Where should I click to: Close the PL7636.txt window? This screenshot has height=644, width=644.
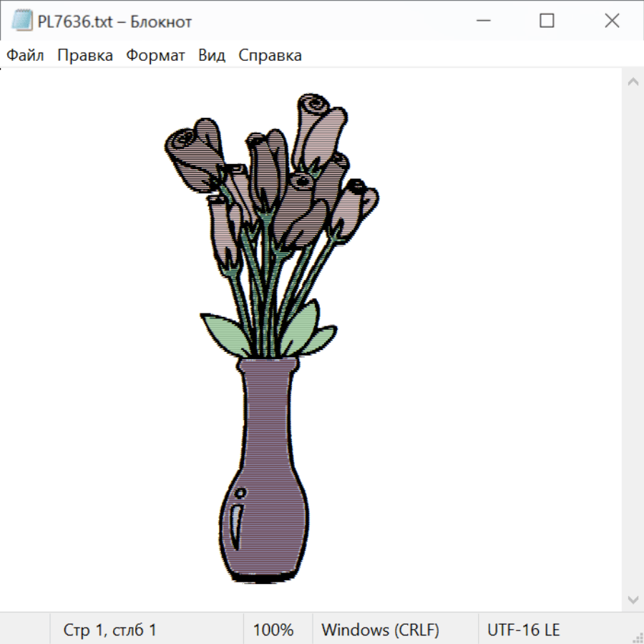612,21
